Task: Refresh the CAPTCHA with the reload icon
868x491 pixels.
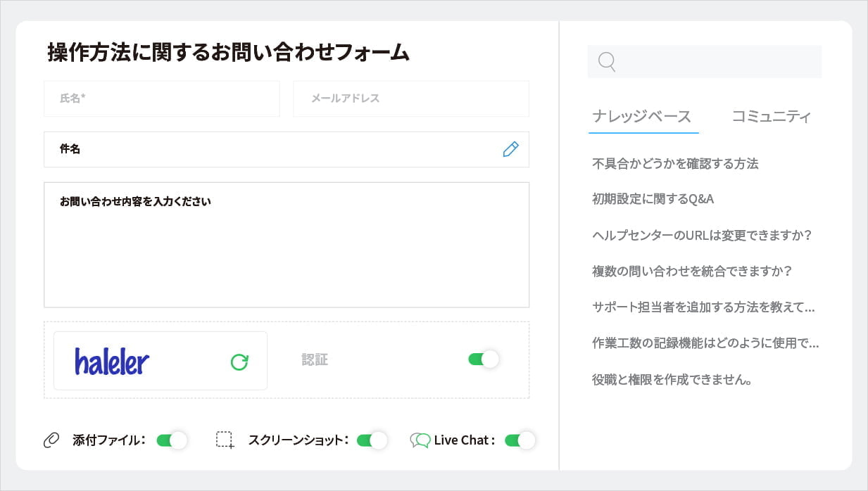Action: [x=239, y=360]
